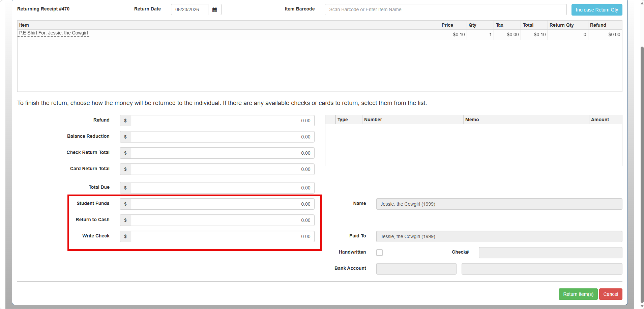
Task: Click the Card Return Total field
Action: [223, 169]
